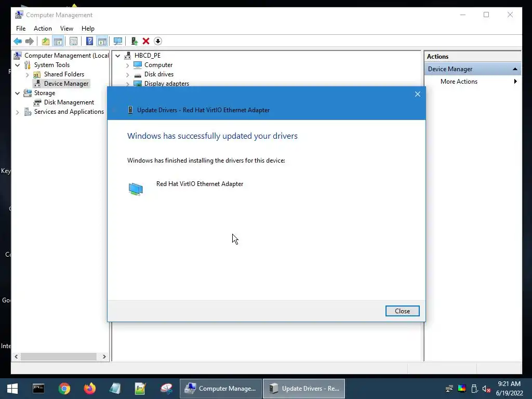The image size is (532, 399).
Task: Launch Firefox from the taskbar
Action: [x=90, y=389]
